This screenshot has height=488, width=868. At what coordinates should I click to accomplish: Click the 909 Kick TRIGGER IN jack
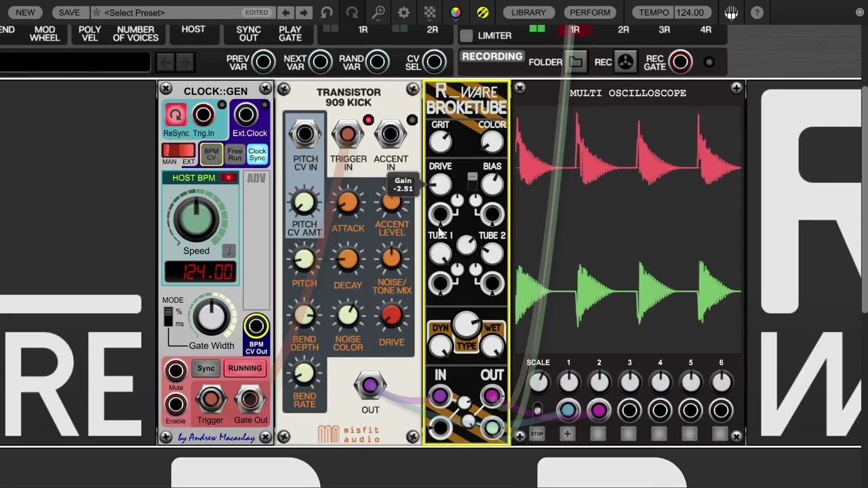click(347, 134)
